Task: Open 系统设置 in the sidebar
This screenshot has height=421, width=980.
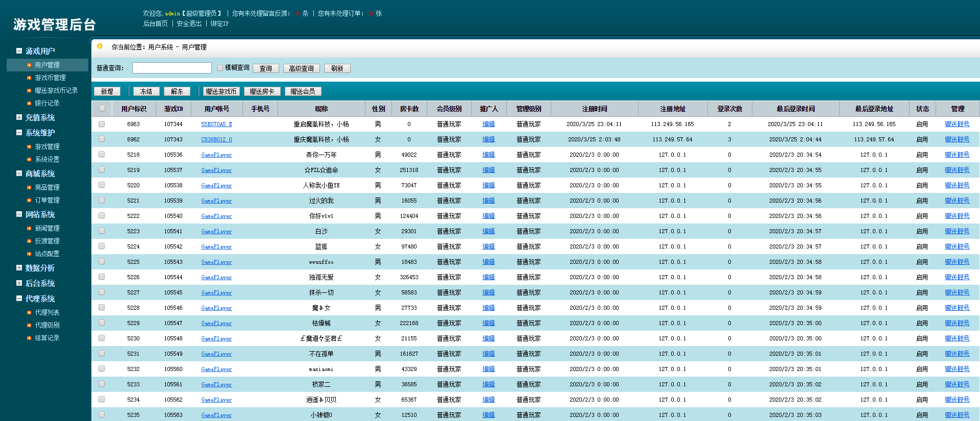Action: (47, 160)
